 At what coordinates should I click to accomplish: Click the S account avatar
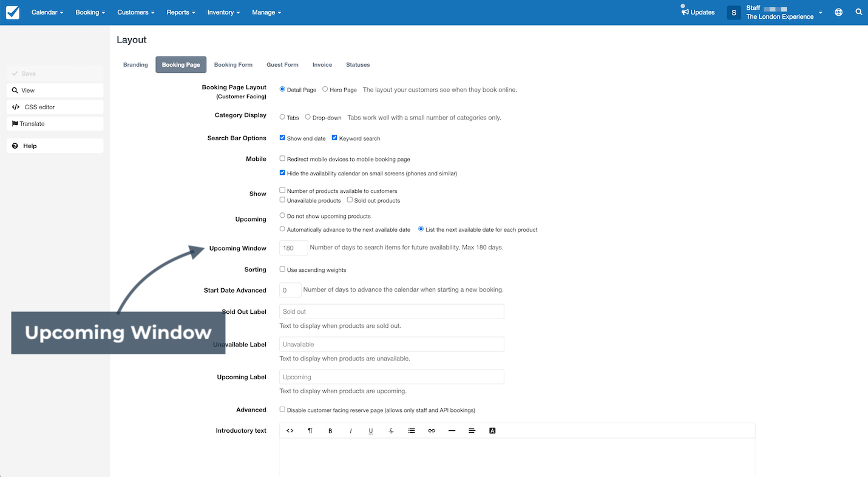point(734,12)
